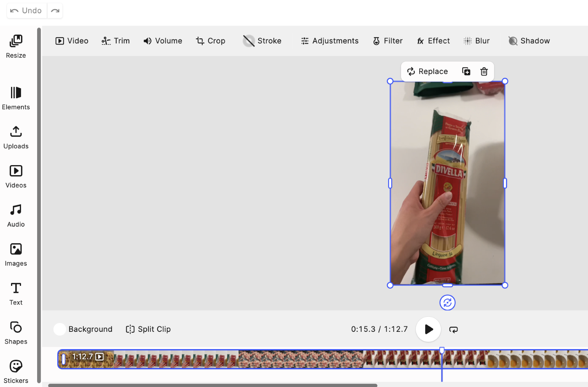Click the clip's left trim handle in timeline
This screenshot has height=387, width=588.
click(64, 359)
